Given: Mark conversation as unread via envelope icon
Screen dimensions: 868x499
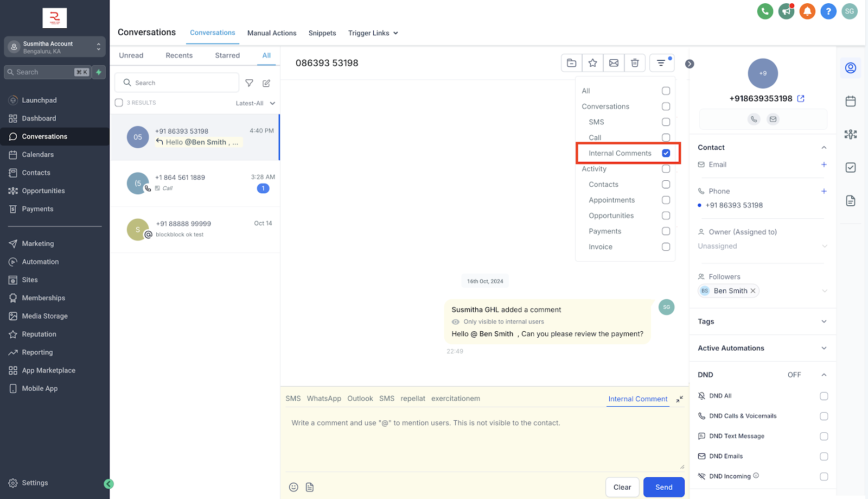Looking at the screenshot, I should click(614, 62).
